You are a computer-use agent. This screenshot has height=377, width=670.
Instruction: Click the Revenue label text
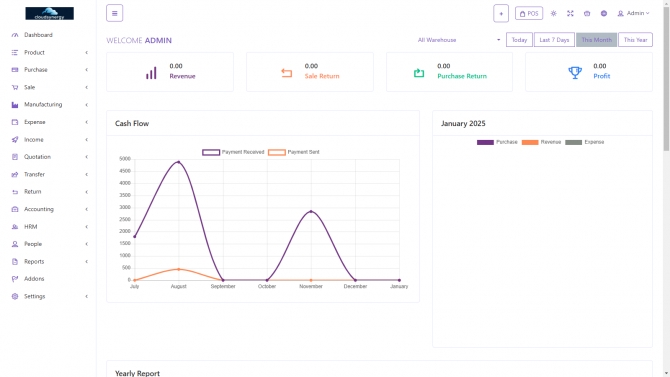pos(182,76)
